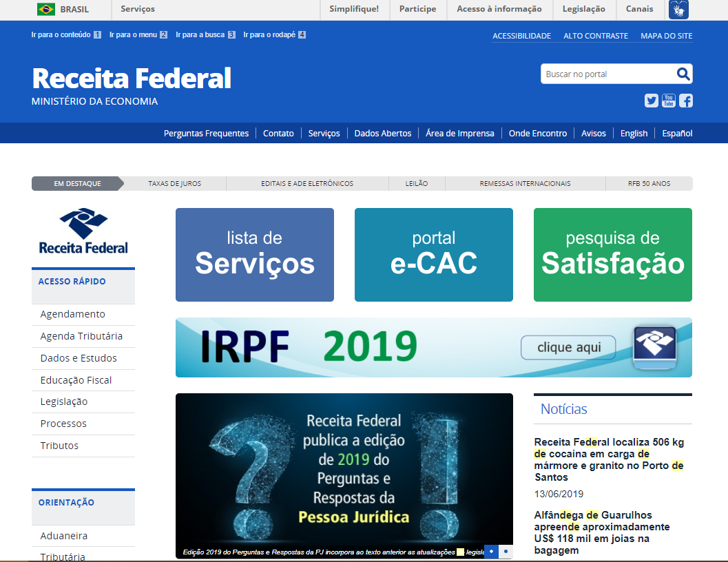Click the ACESSO RÁPIDO sidebar heading
The height and width of the screenshot is (562, 728).
(x=72, y=282)
